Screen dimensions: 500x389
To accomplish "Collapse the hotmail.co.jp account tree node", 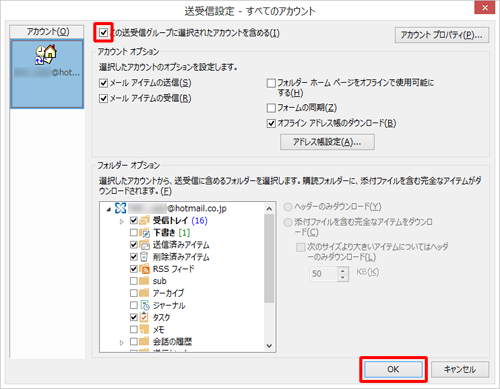I will [x=109, y=209].
